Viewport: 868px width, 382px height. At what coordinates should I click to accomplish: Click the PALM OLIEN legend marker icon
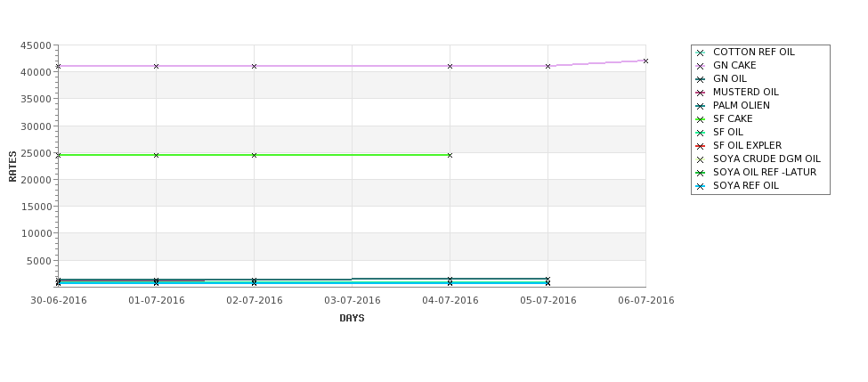click(x=701, y=106)
